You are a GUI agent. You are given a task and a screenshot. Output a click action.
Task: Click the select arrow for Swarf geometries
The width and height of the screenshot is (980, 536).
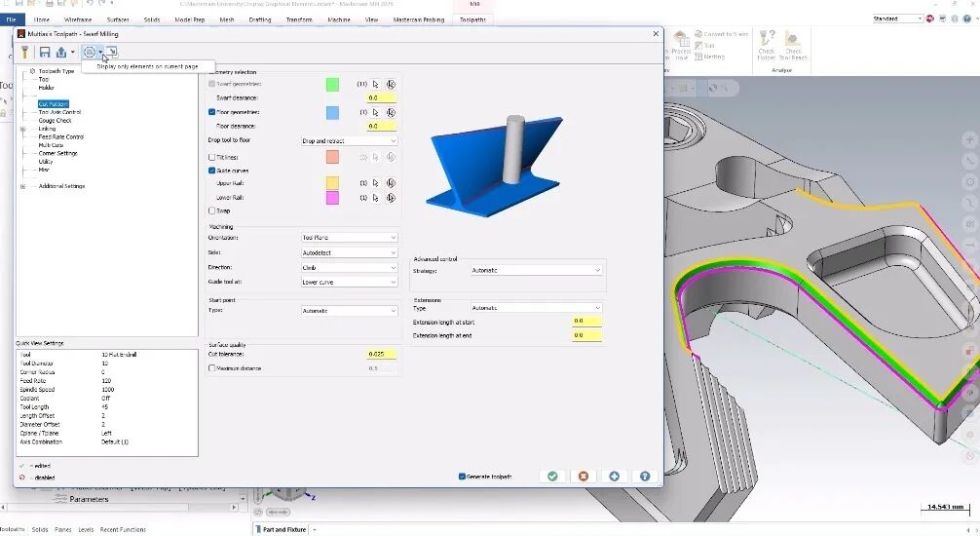376,84
